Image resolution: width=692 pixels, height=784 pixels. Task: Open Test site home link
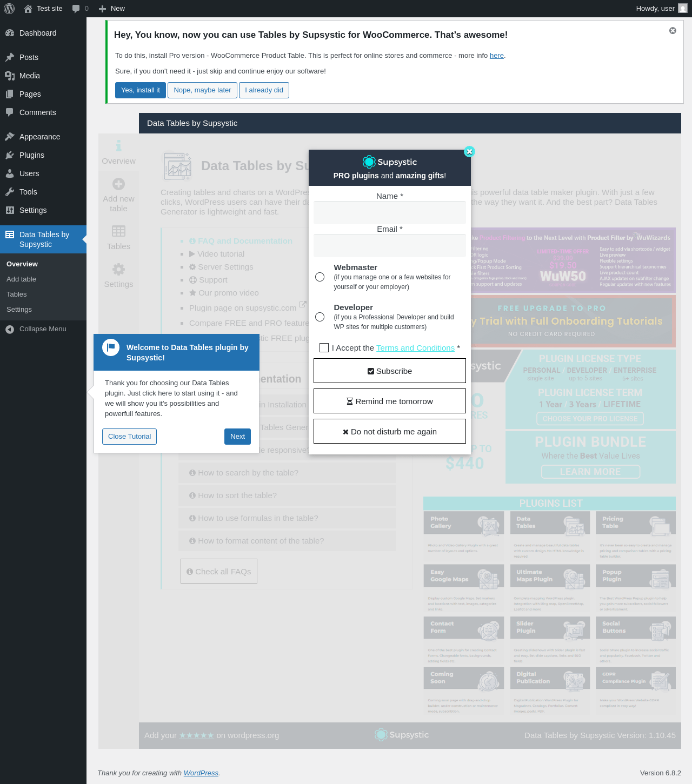click(43, 9)
